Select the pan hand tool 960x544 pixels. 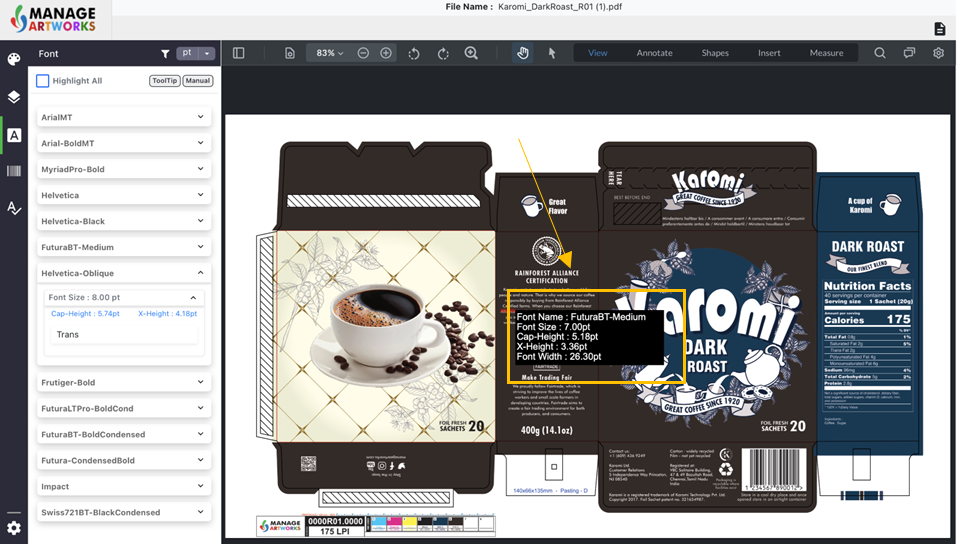[522, 53]
